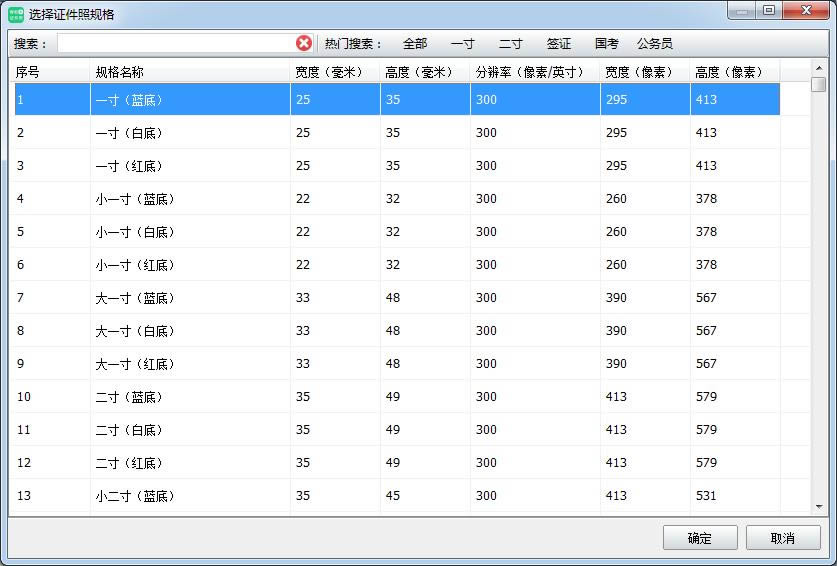
Task: Select row 小二寸（蓝底）
Action: pos(397,496)
